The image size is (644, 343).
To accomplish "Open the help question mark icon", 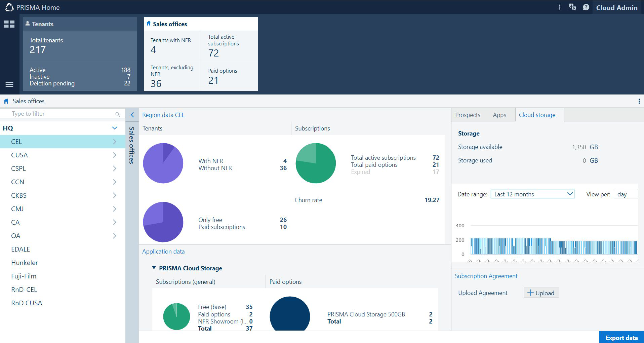I will pos(586,7).
